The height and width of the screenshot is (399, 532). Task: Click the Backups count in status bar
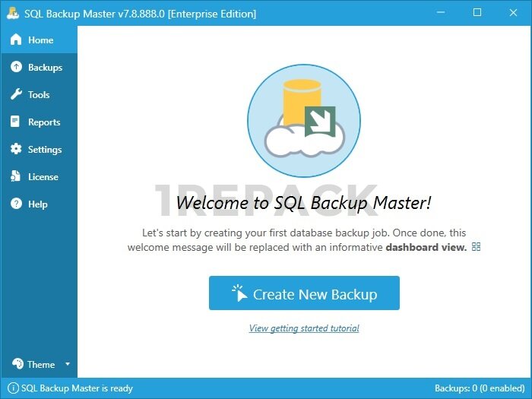tap(479, 388)
